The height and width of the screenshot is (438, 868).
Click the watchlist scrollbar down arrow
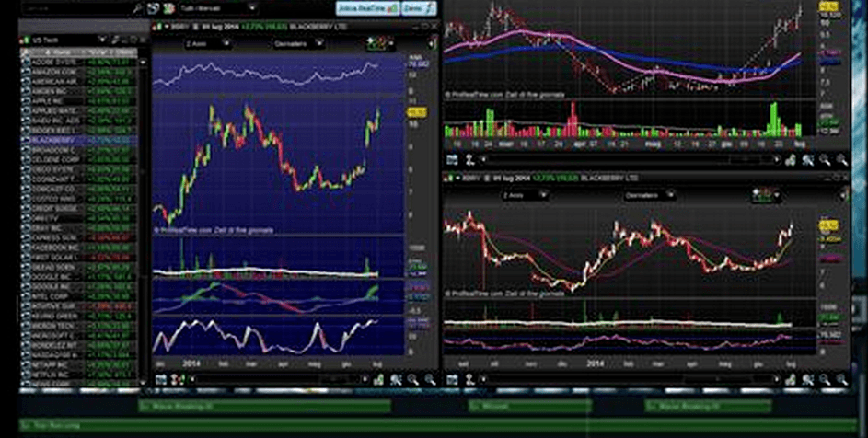click(x=145, y=382)
